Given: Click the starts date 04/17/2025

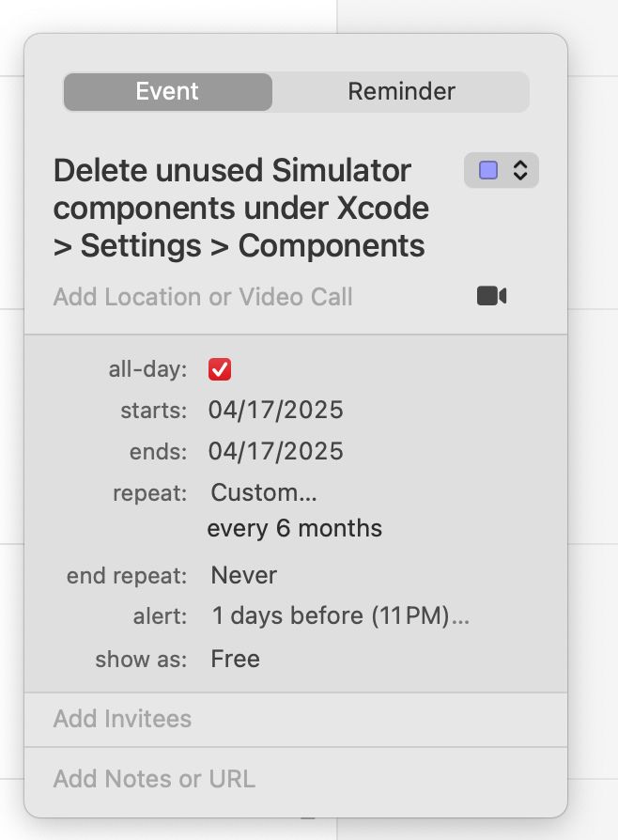Looking at the screenshot, I should click(275, 410).
